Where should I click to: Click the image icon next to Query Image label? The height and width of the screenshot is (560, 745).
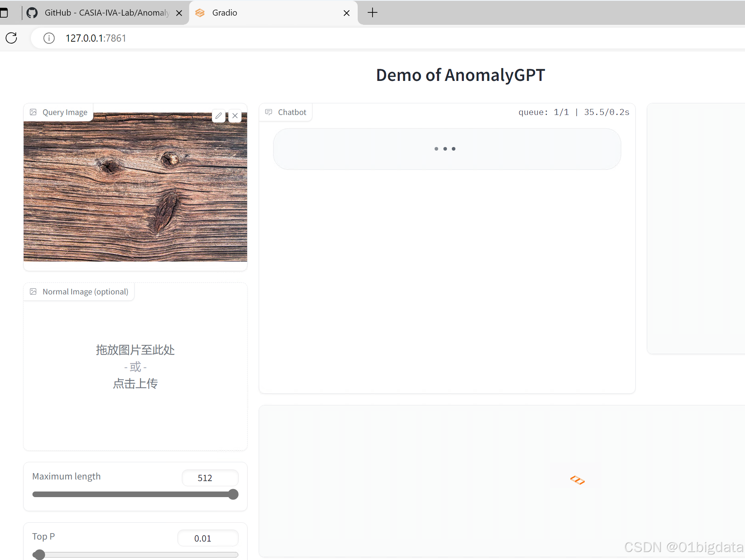click(x=33, y=112)
